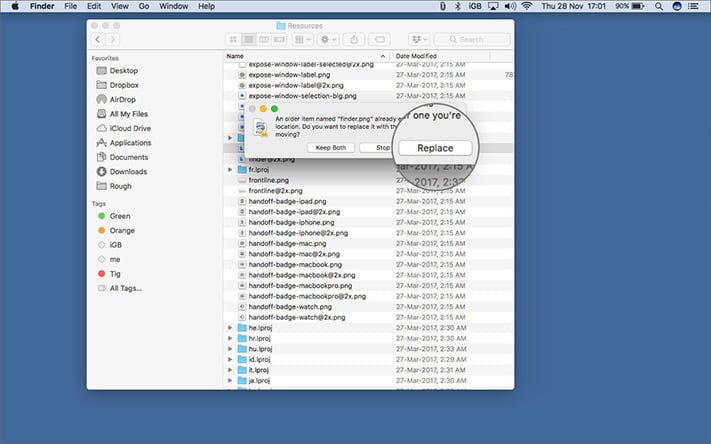
Task: Open the Dropbox toolbar dropdown
Action: coord(419,40)
